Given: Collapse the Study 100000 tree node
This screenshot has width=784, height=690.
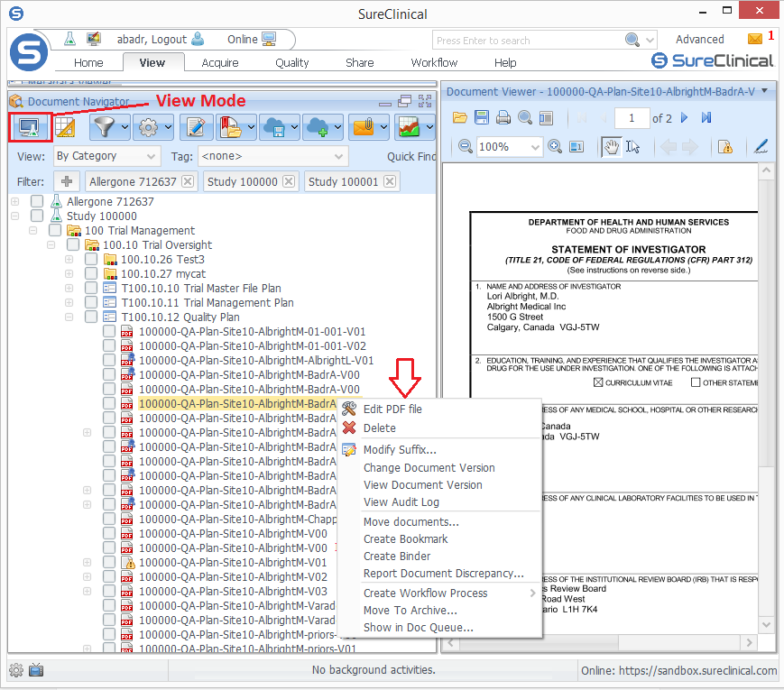Looking at the screenshot, I should click(x=15, y=216).
